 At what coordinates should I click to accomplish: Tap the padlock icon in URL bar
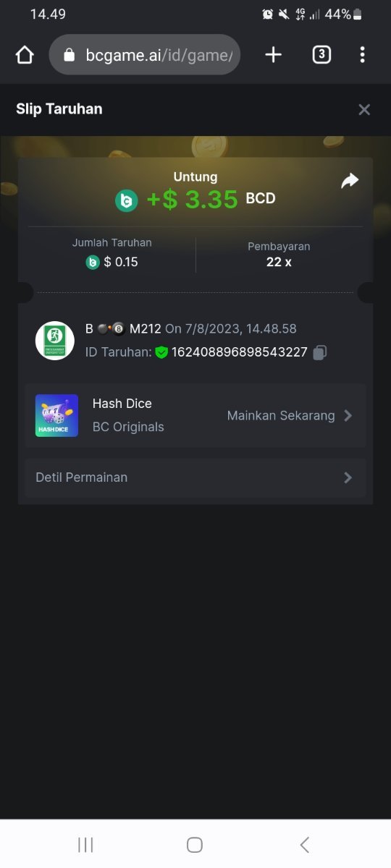click(x=70, y=55)
